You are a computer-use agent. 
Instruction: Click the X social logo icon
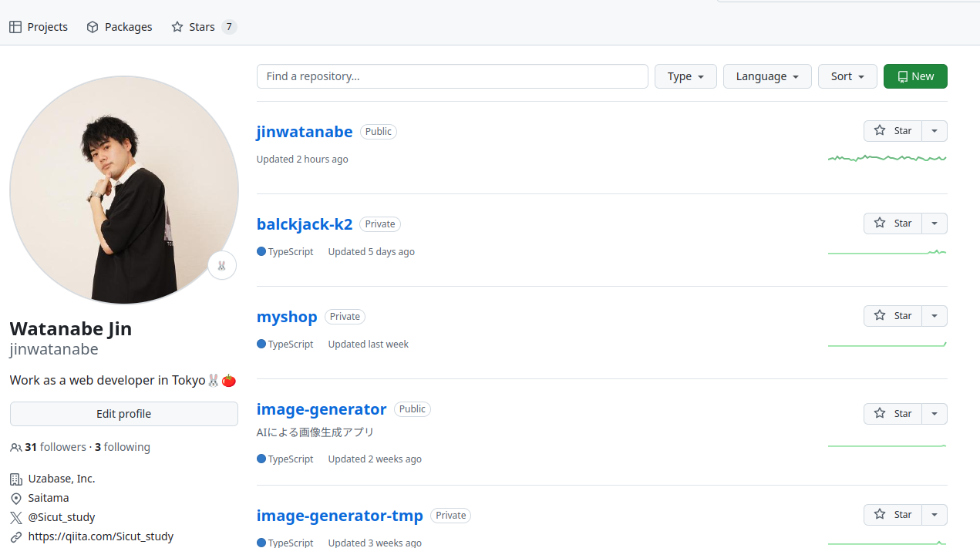pos(16,518)
